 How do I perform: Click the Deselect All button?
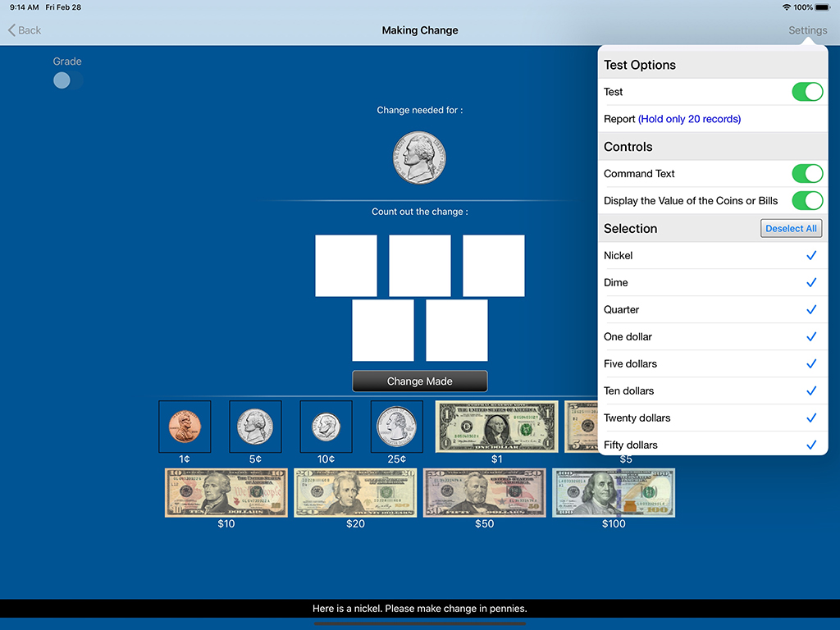(791, 229)
